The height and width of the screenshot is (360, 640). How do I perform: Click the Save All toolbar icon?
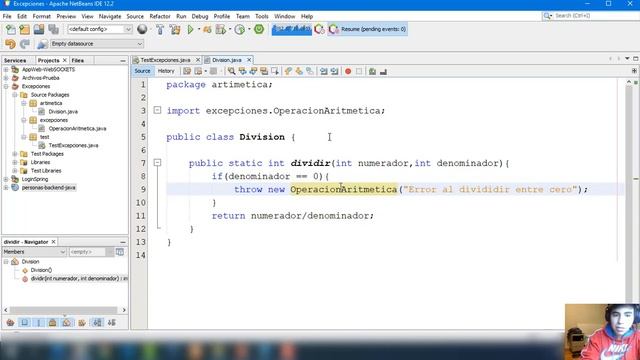53,29
